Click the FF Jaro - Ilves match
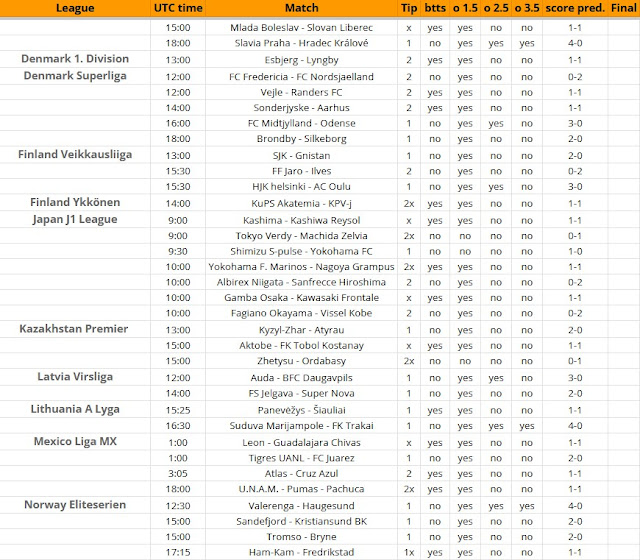Image resolution: width=640 pixels, height=560 pixels. 302,171
